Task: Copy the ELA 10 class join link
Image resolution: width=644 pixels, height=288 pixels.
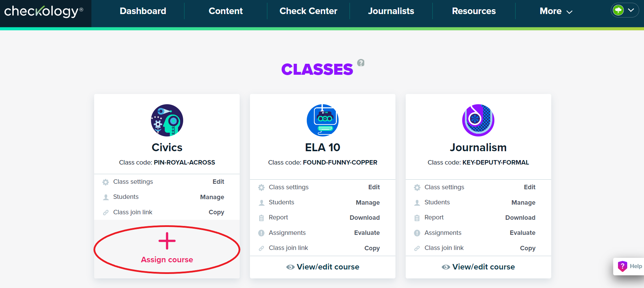Action: (x=372, y=248)
